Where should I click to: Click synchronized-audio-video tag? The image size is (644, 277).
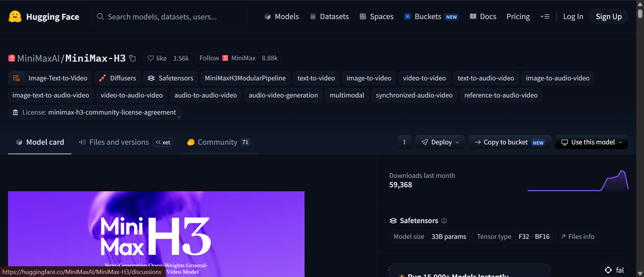tap(414, 95)
